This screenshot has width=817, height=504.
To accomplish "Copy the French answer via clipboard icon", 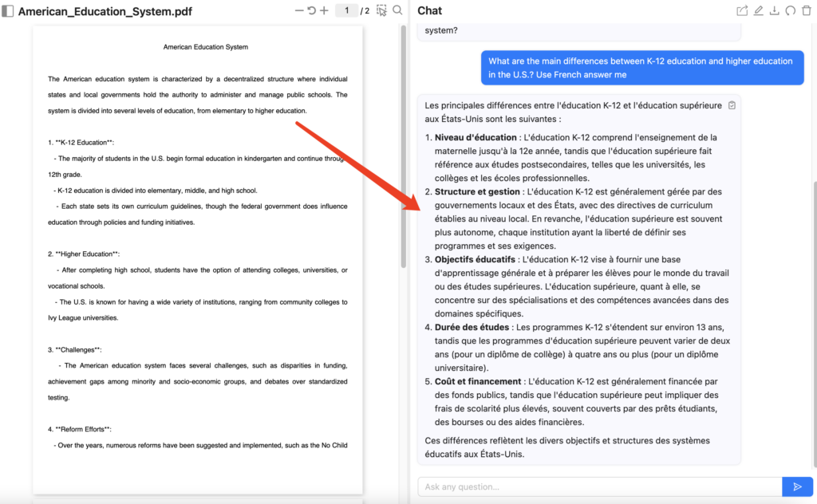I will 732,105.
